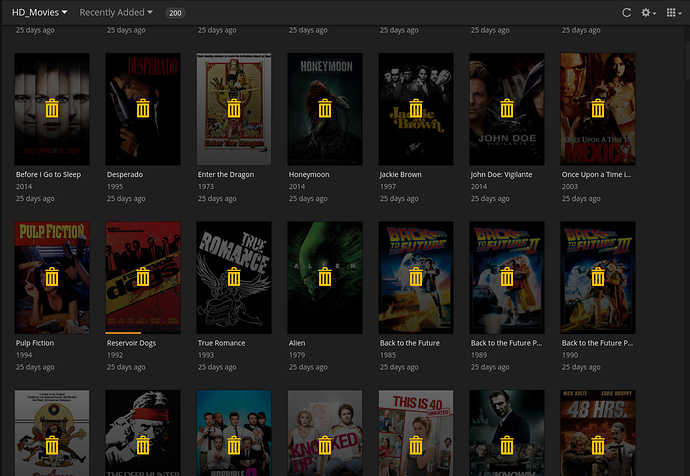Click trash icon on This Is 40 poster
This screenshot has width=690, height=476.
(x=416, y=445)
